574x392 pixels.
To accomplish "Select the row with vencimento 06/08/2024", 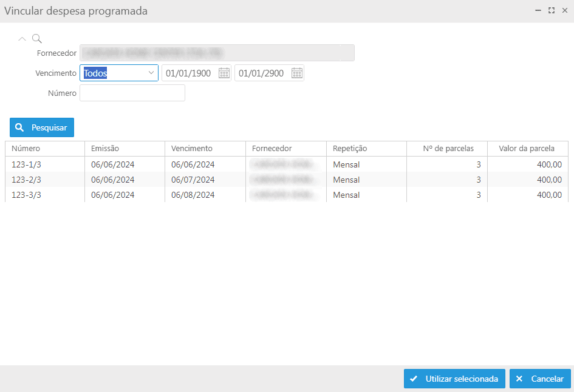I will 193,195.
